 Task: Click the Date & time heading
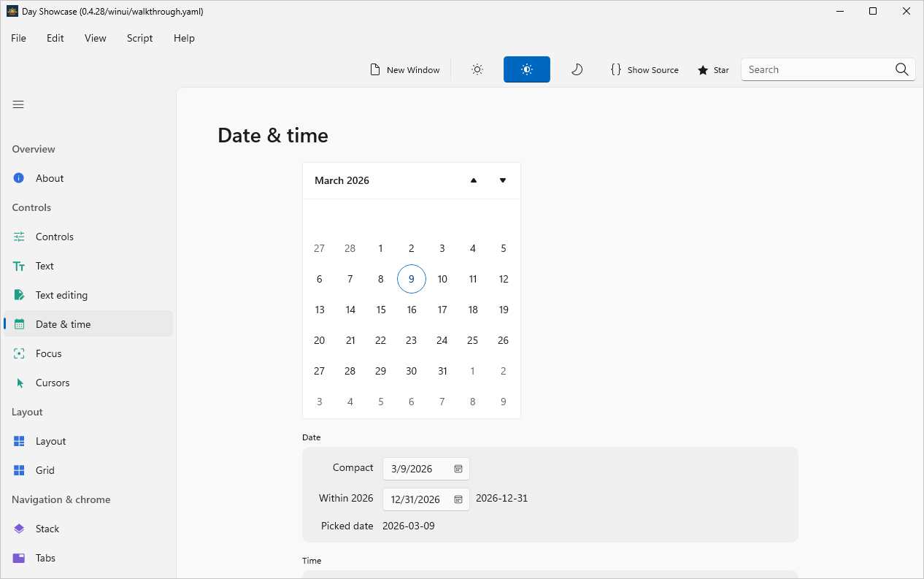tap(273, 136)
